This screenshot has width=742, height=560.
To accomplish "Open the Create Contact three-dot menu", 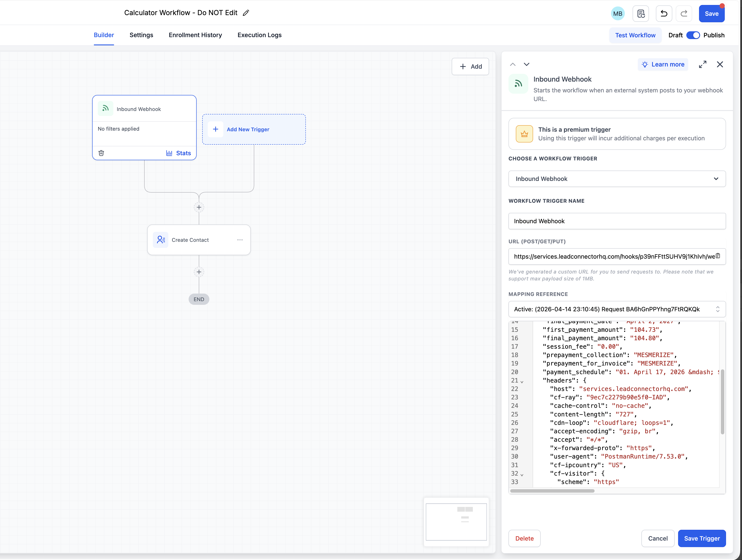I will (x=240, y=240).
